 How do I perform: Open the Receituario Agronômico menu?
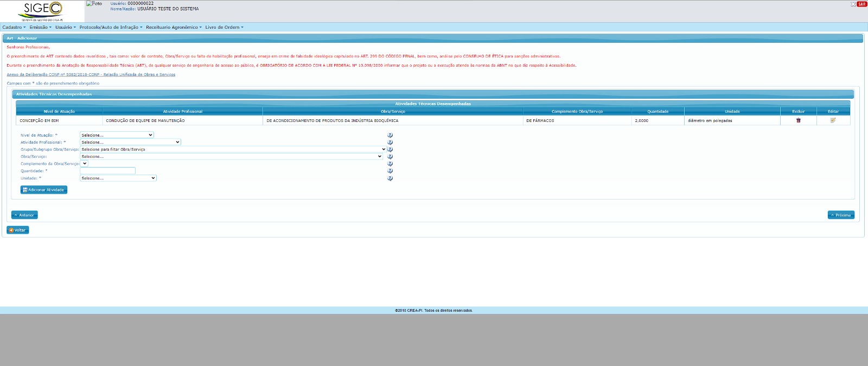(x=174, y=27)
